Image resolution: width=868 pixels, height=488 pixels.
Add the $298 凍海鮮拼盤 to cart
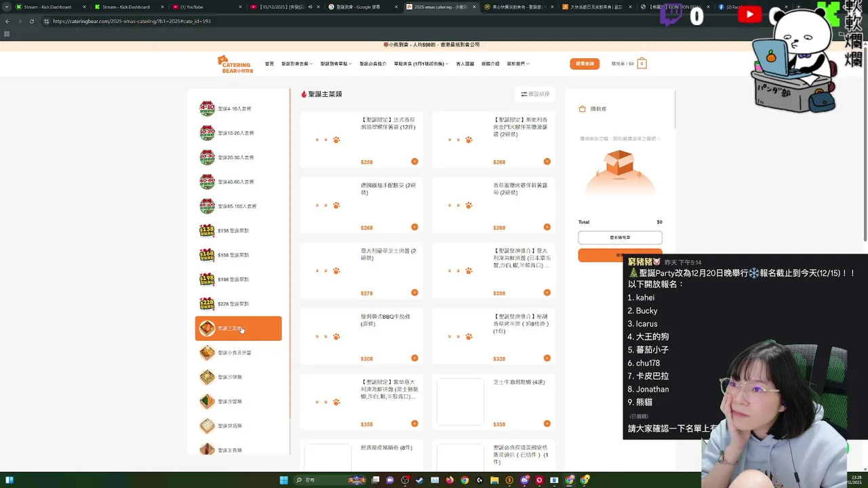click(x=547, y=293)
